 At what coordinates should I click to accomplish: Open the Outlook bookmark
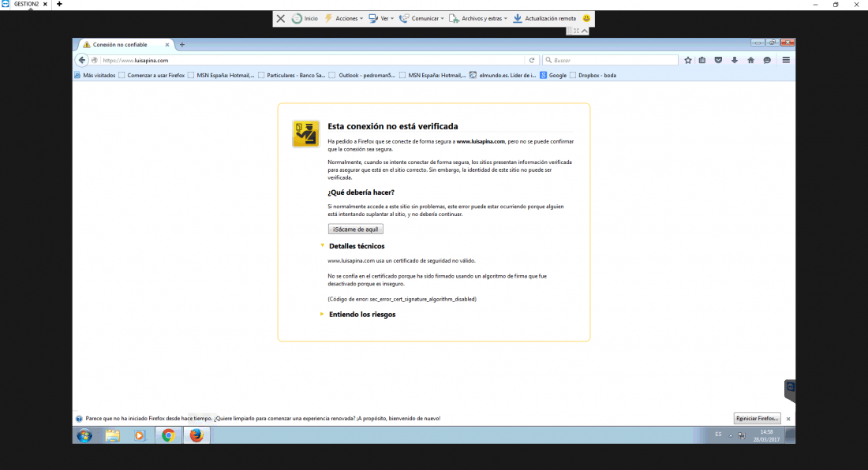tap(362, 75)
